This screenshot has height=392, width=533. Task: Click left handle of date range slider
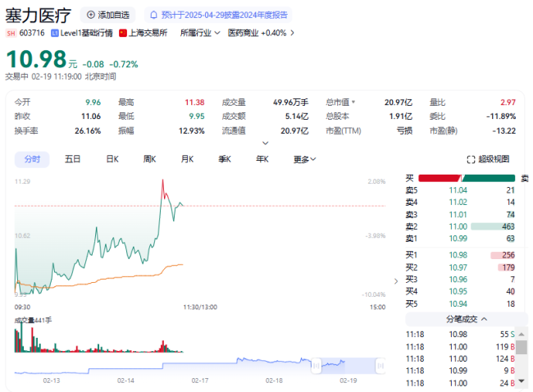tap(317, 366)
